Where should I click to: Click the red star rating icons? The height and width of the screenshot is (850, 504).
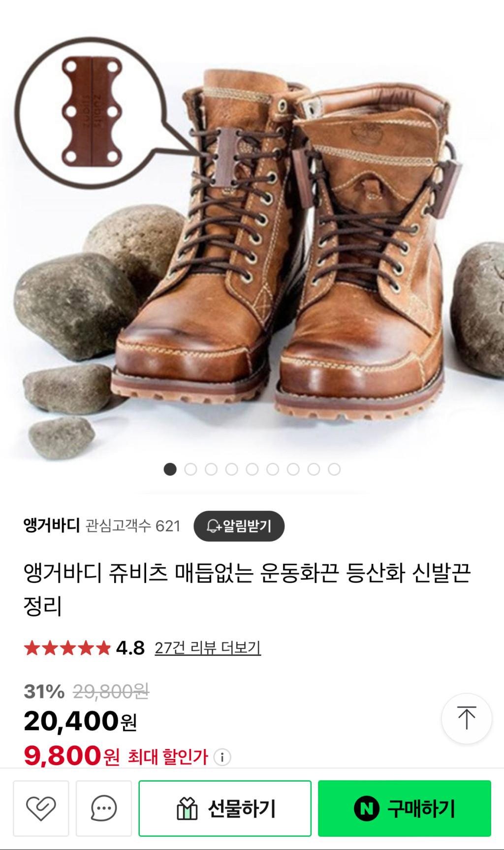[67, 648]
